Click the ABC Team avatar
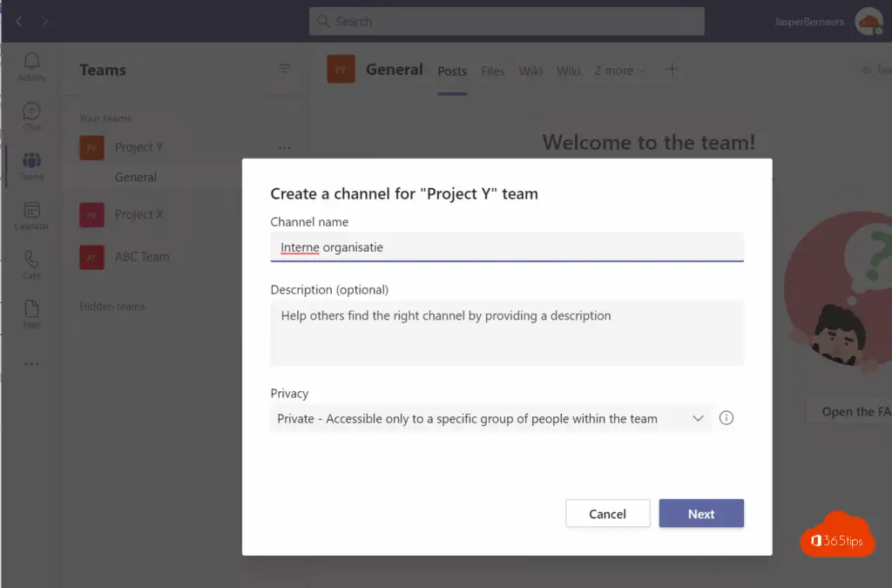This screenshot has height=588, width=892. (x=91, y=257)
